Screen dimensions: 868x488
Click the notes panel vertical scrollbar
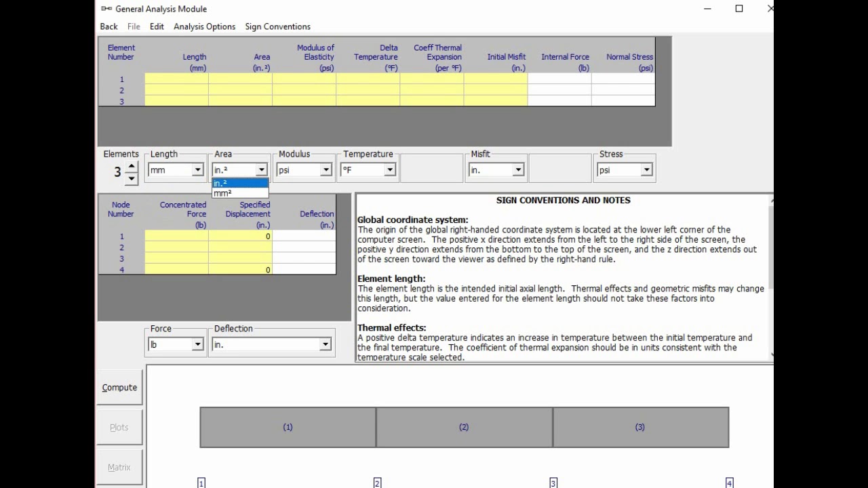point(771,278)
